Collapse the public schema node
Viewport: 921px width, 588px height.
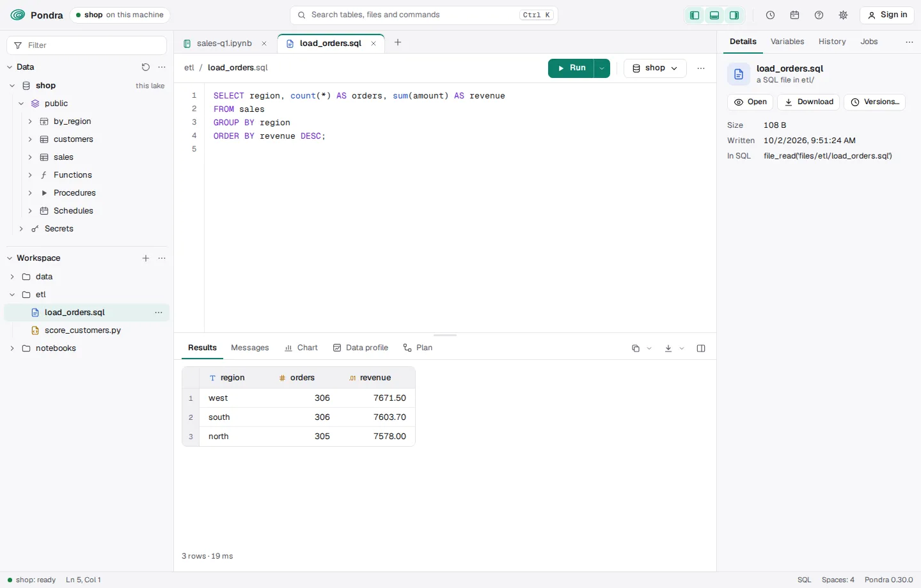21,104
